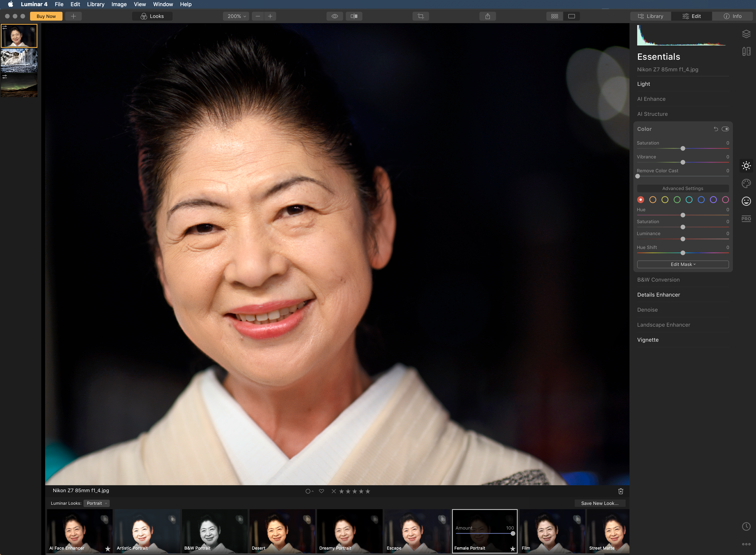This screenshot has height=555, width=756.
Task: Switch to Creative tools palette icon
Action: pos(746,183)
